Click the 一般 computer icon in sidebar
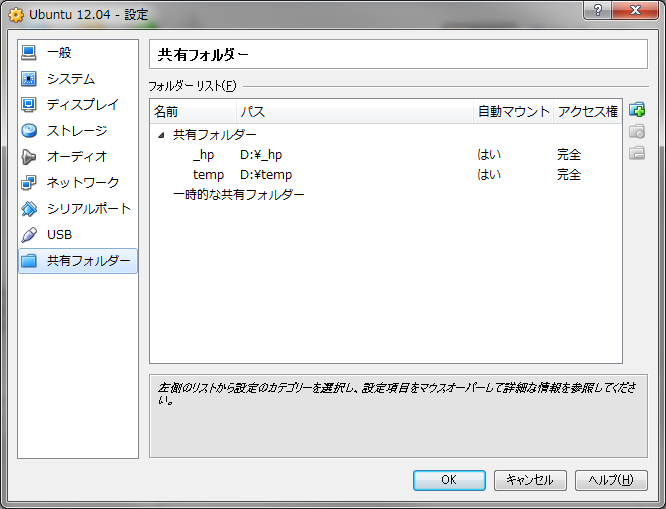This screenshot has height=509, width=666. click(x=29, y=53)
